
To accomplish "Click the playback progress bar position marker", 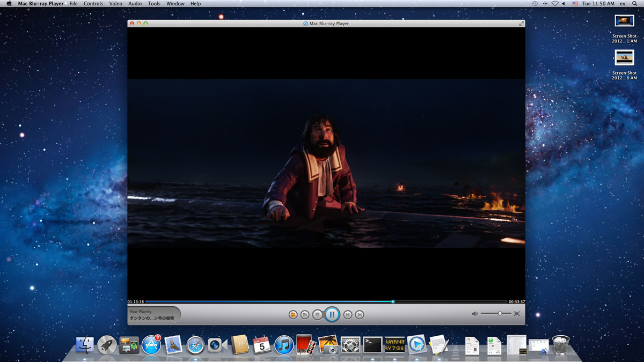I will pos(393,301).
